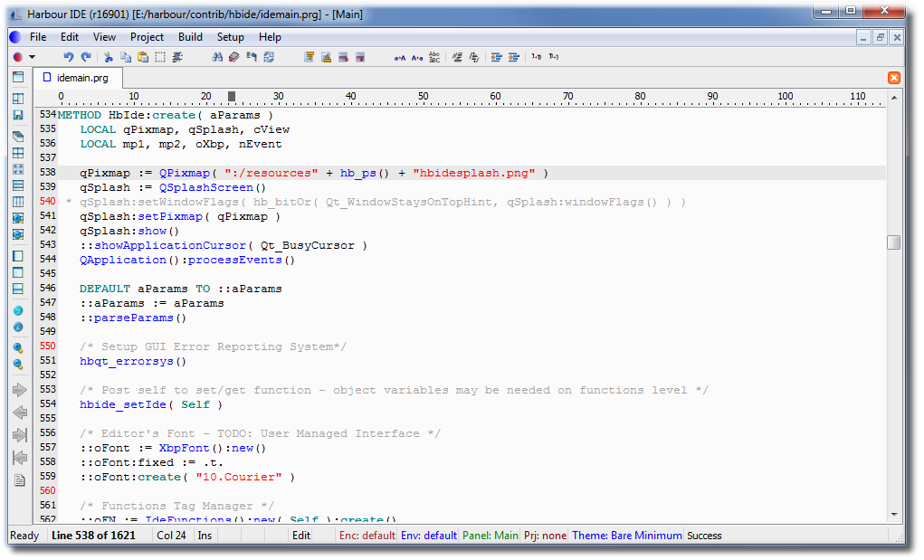The width and height of the screenshot is (924, 560).
Task: Click the hbqt_errorsys() code line 551
Action: coord(133,361)
